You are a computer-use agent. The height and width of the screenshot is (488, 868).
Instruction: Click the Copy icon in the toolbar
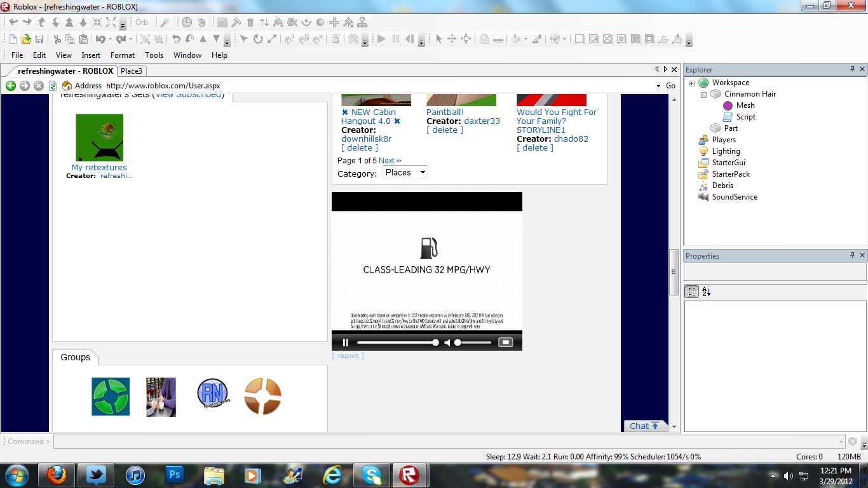(x=70, y=39)
